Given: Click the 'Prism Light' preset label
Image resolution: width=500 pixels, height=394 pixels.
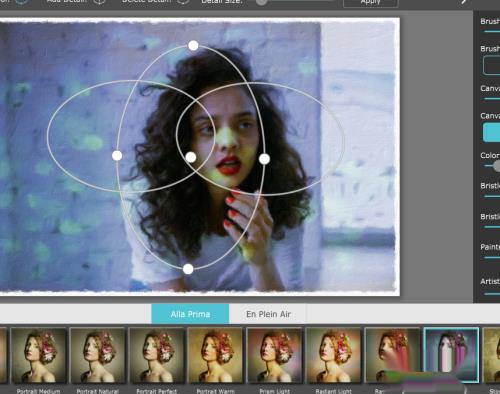Looking at the screenshot, I should pyautogui.click(x=275, y=391).
